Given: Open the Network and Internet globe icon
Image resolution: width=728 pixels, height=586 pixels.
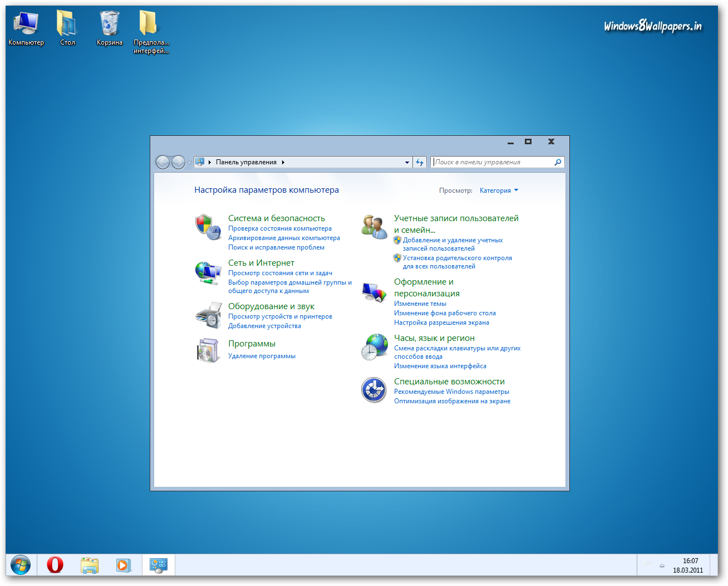Looking at the screenshot, I should pyautogui.click(x=208, y=272).
